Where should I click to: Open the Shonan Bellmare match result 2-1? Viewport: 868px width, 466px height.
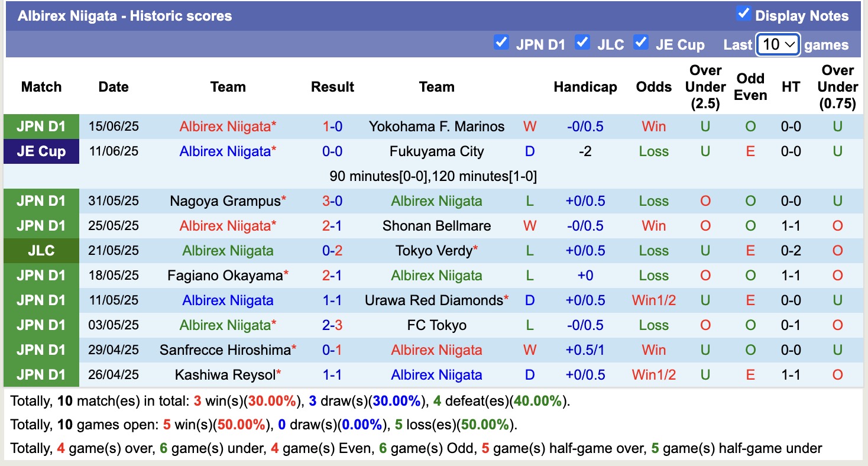click(x=332, y=225)
